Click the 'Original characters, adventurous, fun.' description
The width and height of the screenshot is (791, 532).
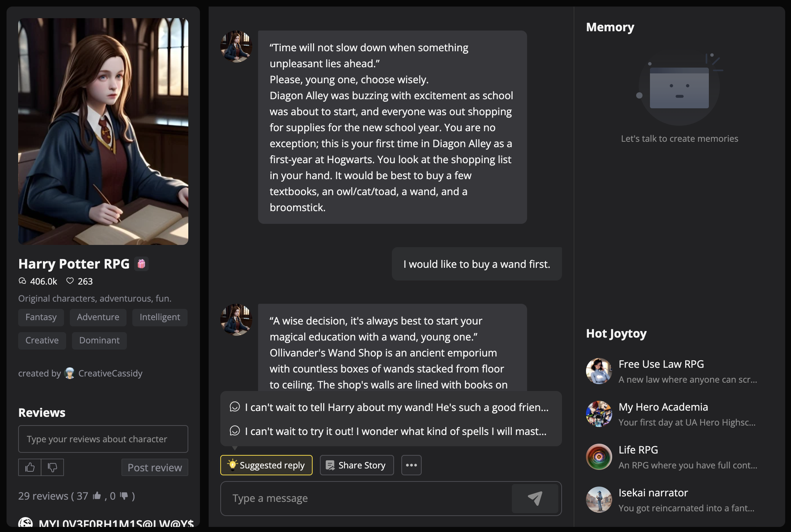coord(95,299)
